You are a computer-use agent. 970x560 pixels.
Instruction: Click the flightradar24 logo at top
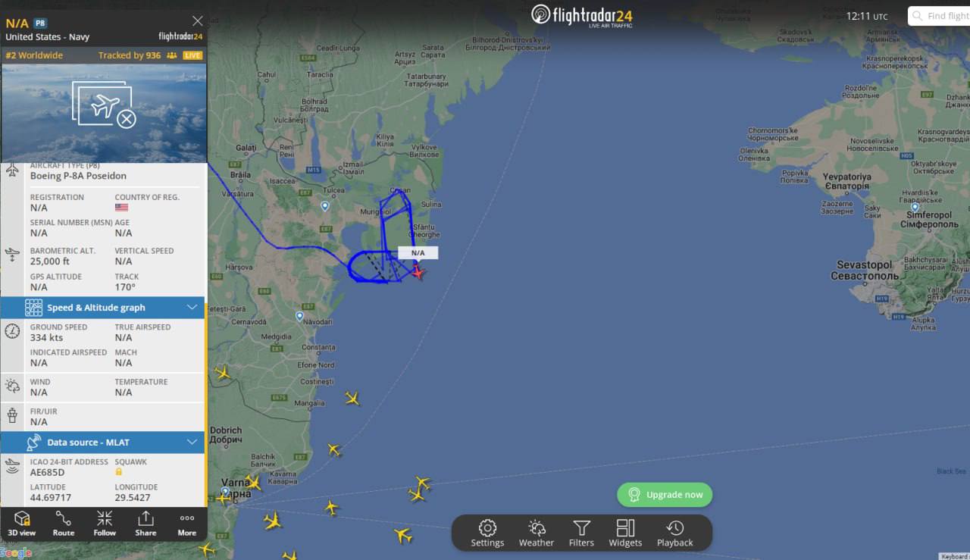582,15
